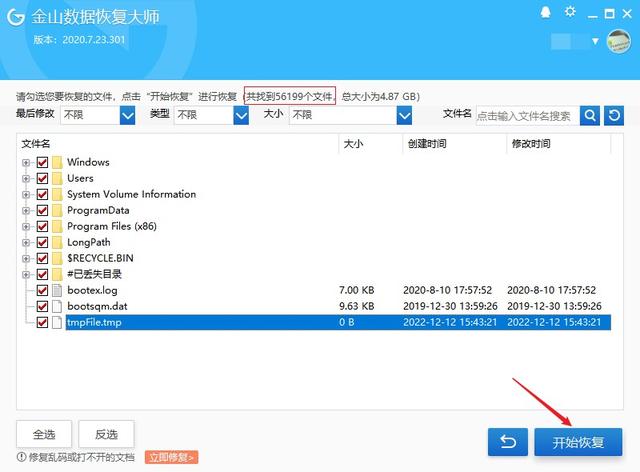Uncheck the Users folder checkbox
Screen dimensions: 640x472
coord(42,178)
